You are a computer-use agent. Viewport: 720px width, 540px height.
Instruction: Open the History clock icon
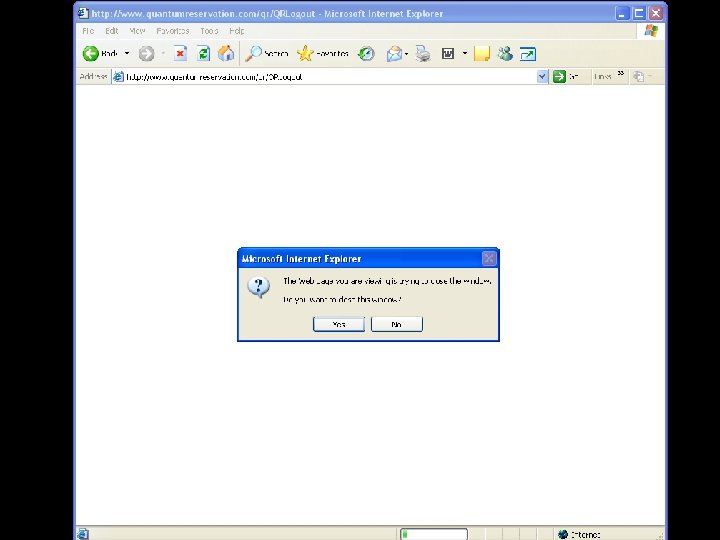click(366, 54)
